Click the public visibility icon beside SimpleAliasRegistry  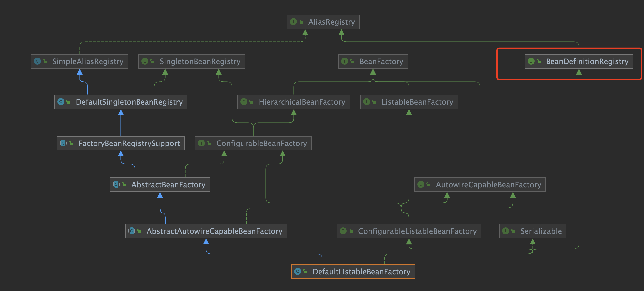(45, 61)
